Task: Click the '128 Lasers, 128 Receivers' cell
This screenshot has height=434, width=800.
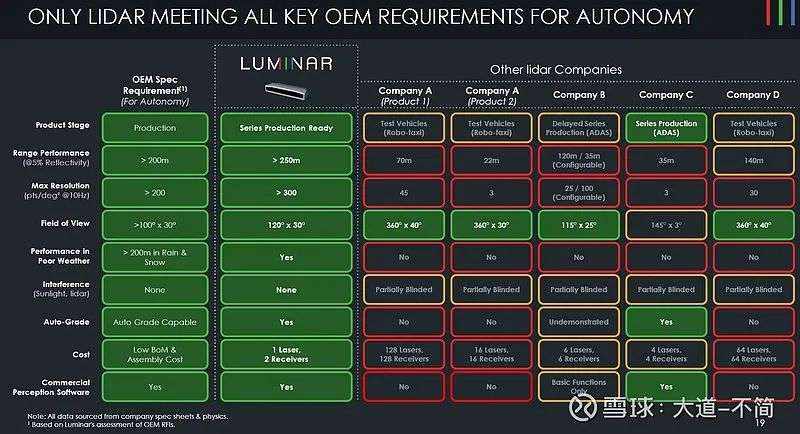Action: pos(404,354)
